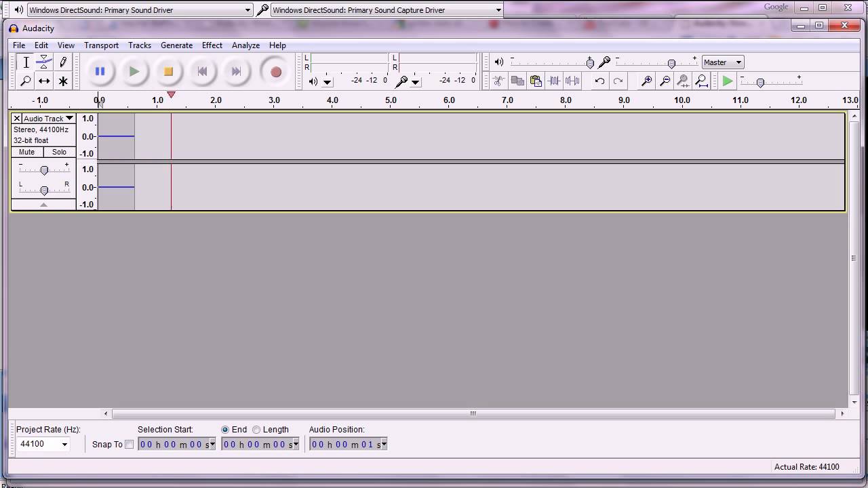The width and height of the screenshot is (868, 488).
Task: Click the track gain slider handle
Action: pos(44,169)
